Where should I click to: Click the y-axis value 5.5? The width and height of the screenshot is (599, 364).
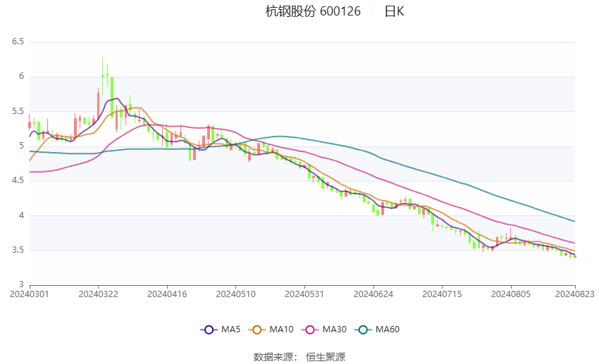click(18, 111)
